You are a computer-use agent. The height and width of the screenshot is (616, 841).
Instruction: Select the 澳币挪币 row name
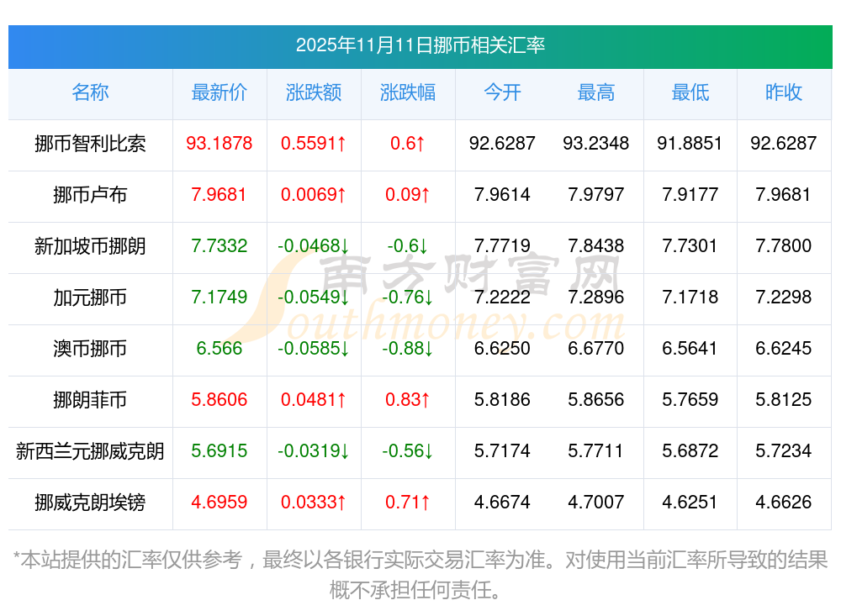click(x=90, y=349)
